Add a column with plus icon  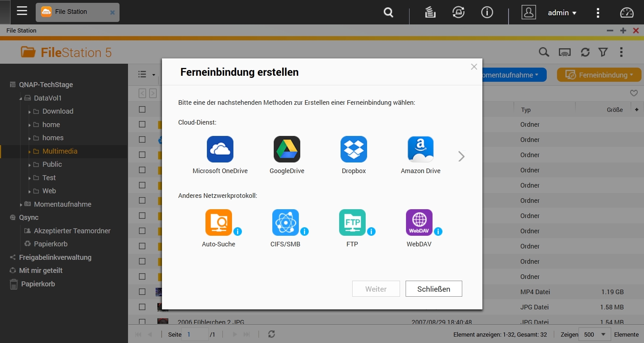637,110
